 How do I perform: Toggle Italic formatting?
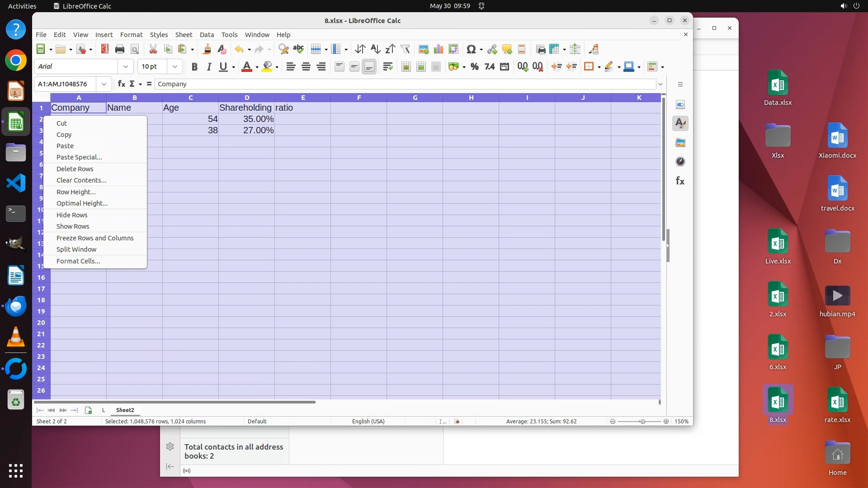[x=209, y=67]
